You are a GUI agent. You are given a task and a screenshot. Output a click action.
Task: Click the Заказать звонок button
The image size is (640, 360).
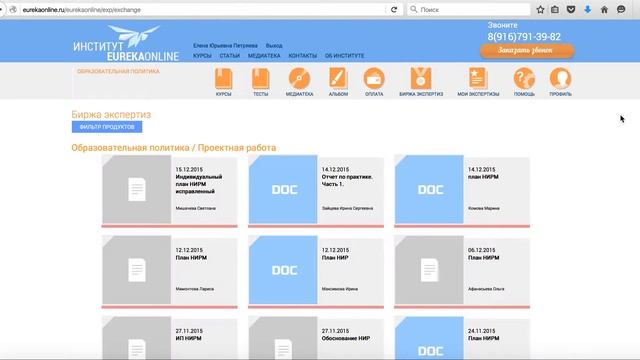pyautogui.click(x=527, y=51)
